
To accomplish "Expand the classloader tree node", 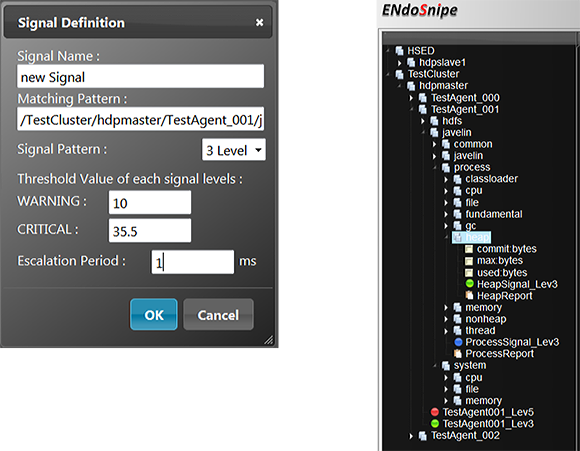I will tap(446, 179).
